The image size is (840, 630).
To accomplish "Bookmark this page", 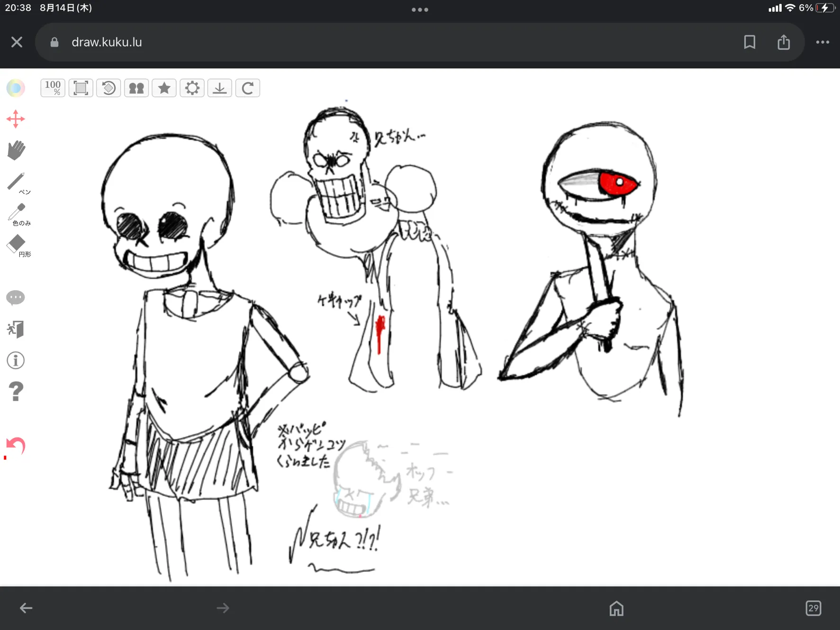I will [750, 42].
